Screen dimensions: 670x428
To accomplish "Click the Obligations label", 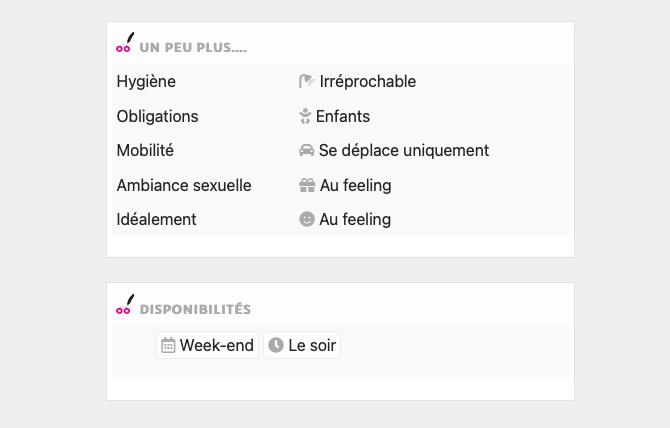I will [x=157, y=116].
